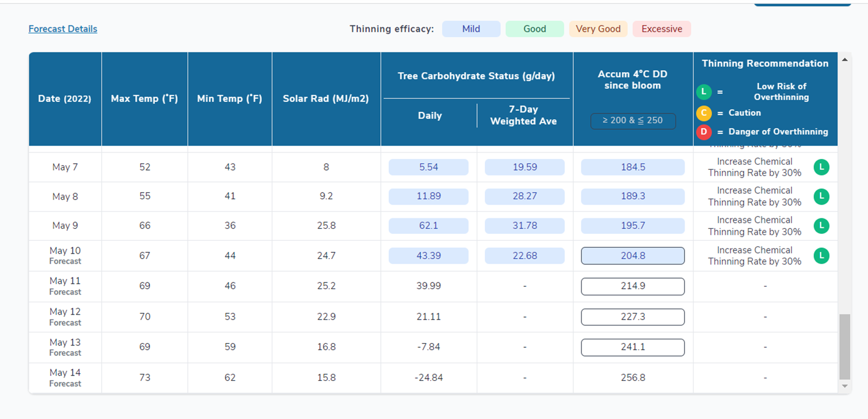Click the 241.1 outlined value for May 13
Image resolution: width=868 pixels, height=419 pixels.
pyautogui.click(x=632, y=347)
